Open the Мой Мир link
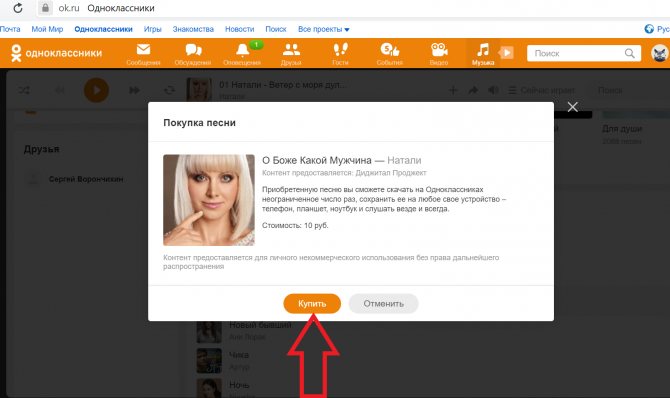Viewport: 670px width, 398px height. pyautogui.click(x=47, y=29)
